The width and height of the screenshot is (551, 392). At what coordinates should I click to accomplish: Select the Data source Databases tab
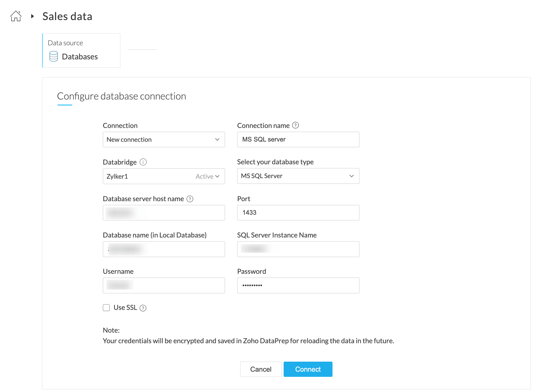(81, 50)
